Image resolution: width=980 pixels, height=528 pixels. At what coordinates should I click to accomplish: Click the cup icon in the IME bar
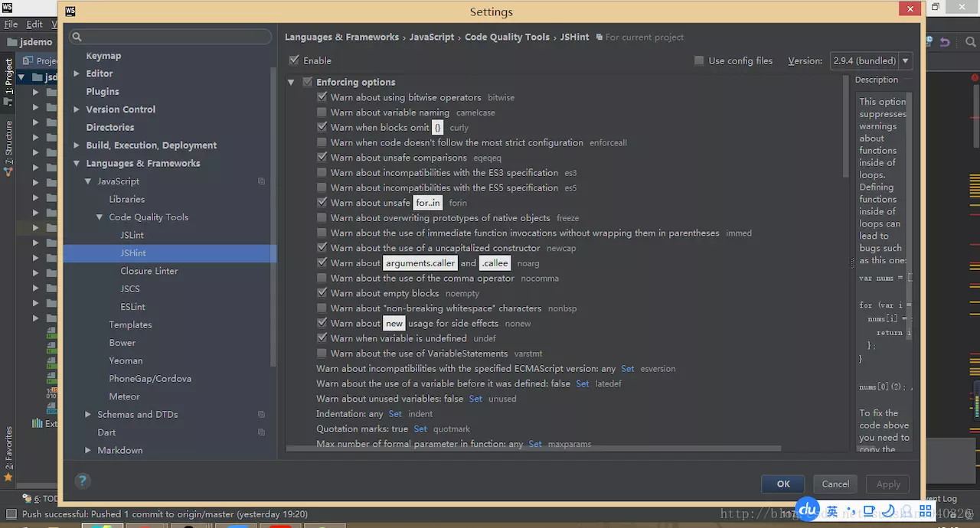tap(870, 511)
